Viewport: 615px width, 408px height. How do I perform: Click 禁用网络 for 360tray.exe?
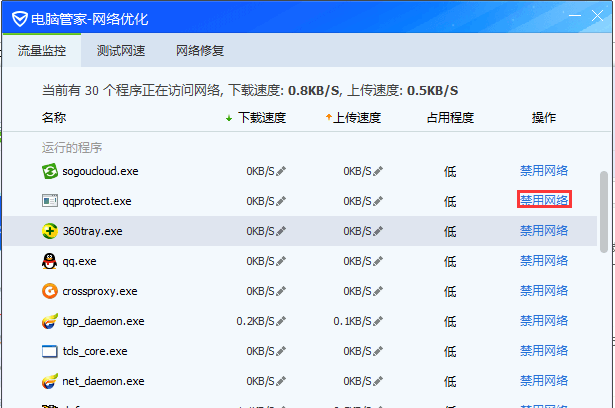(544, 231)
